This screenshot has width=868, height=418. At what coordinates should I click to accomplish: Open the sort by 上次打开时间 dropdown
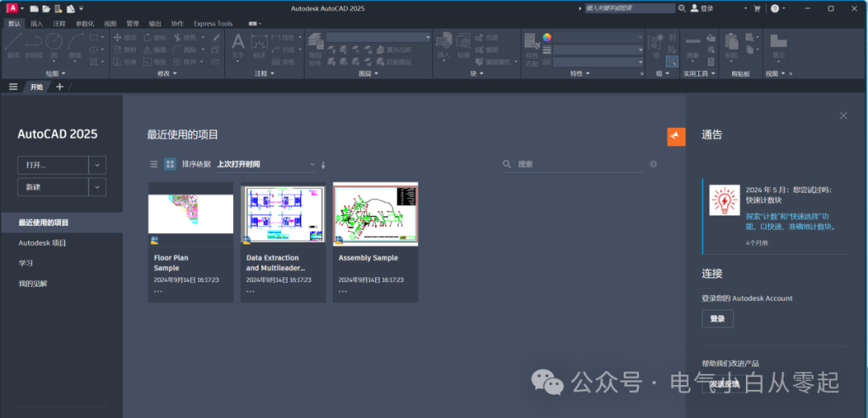pyautogui.click(x=266, y=165)
